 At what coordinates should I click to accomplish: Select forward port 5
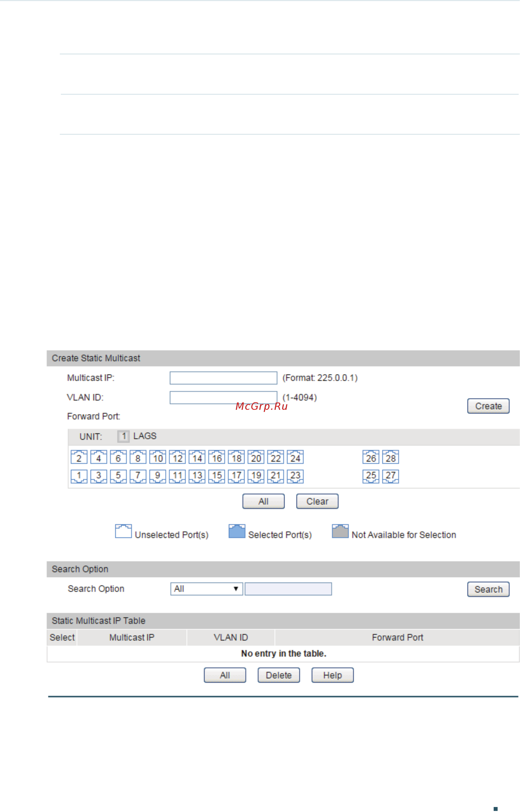point(118,476)
